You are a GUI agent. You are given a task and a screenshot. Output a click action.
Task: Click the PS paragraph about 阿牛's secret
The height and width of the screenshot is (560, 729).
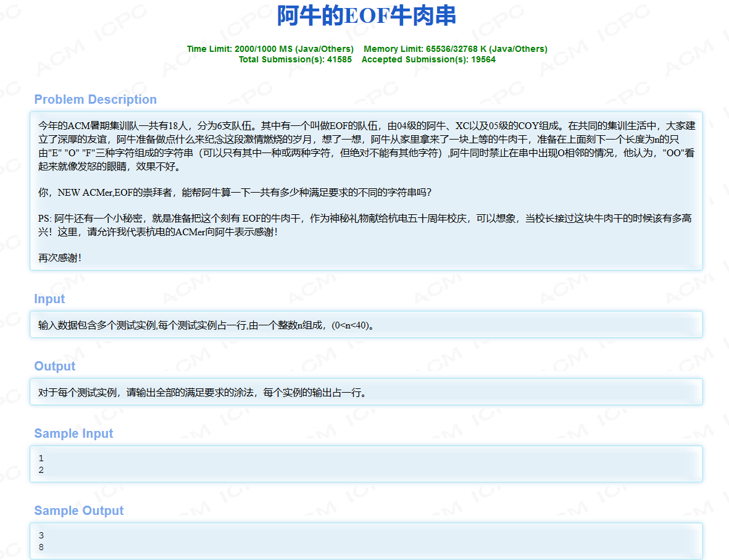click(365, 225)
